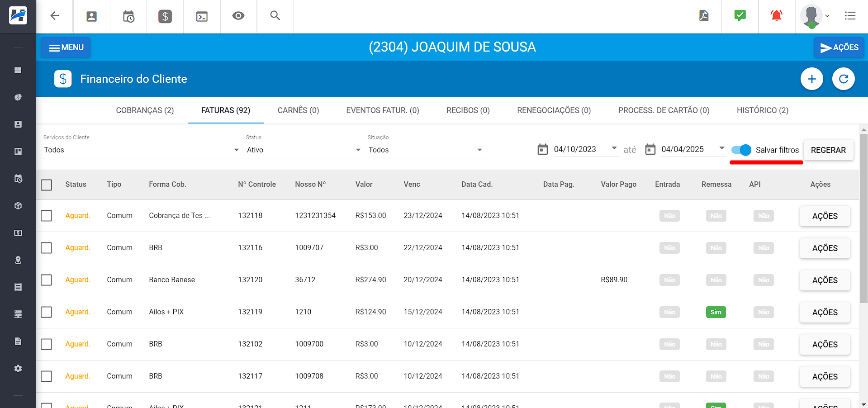The image size is (868, 408).
Task: Check the row with control number 132117
Action: tap(47, 376)
